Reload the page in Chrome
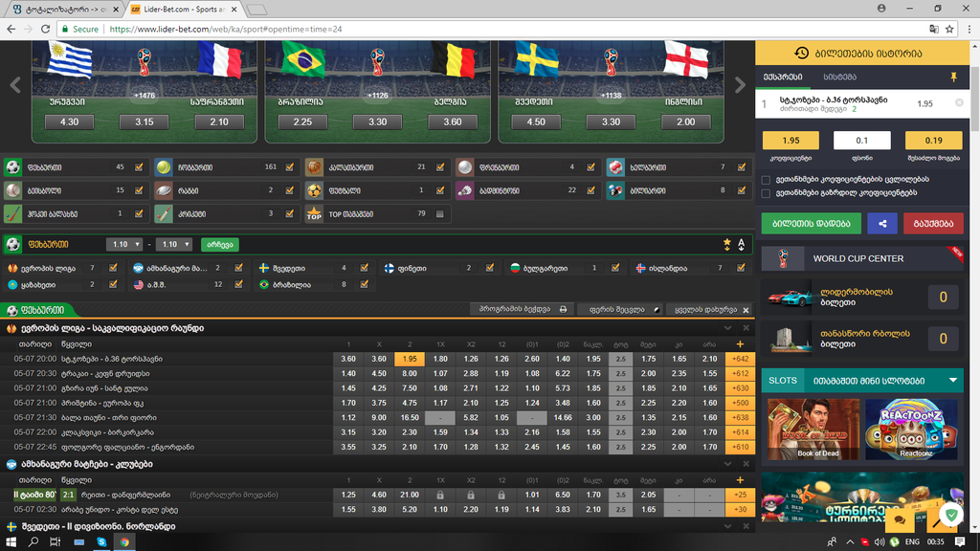The image size is (980, 551). [45, 29]
